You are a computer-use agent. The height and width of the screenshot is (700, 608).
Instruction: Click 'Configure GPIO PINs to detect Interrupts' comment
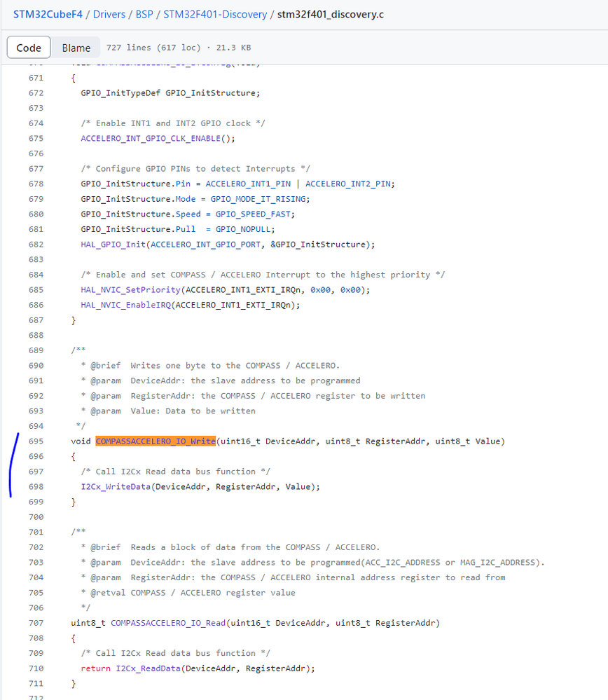[x=195, y=169]
